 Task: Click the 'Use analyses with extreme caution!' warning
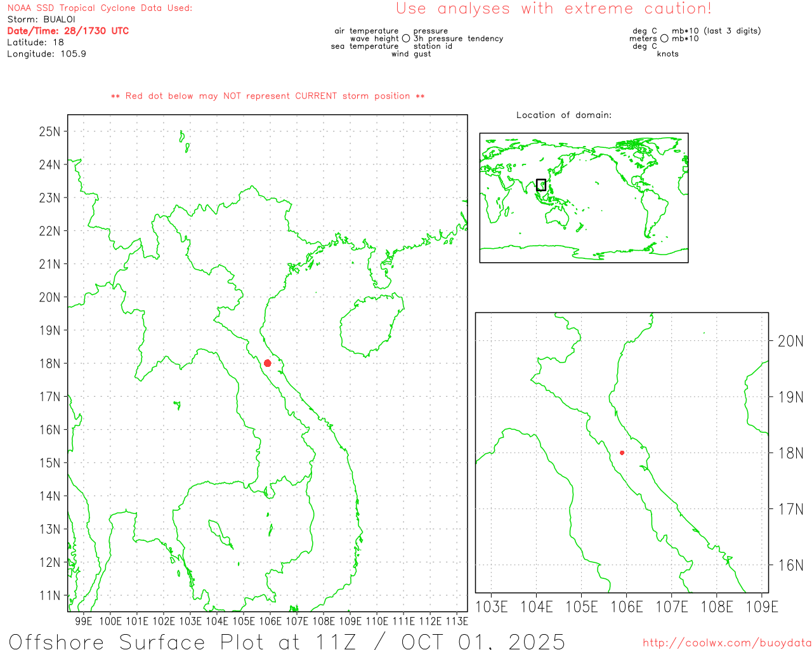pos(553,9)
